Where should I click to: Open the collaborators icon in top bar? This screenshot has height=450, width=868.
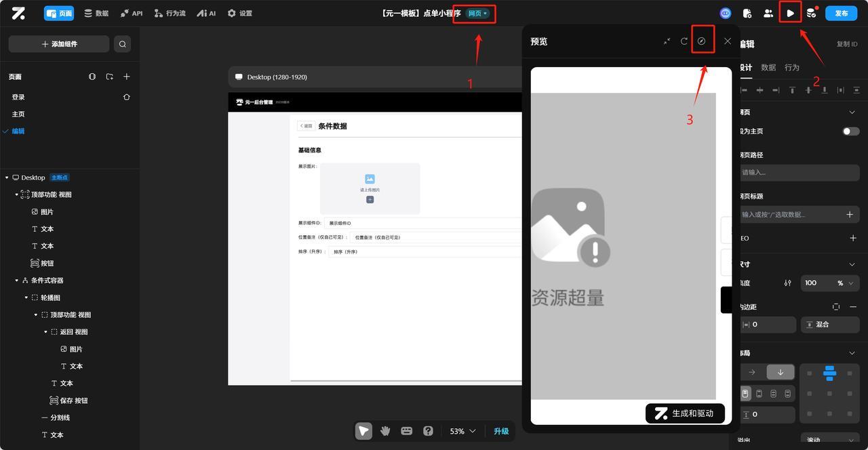769,13
